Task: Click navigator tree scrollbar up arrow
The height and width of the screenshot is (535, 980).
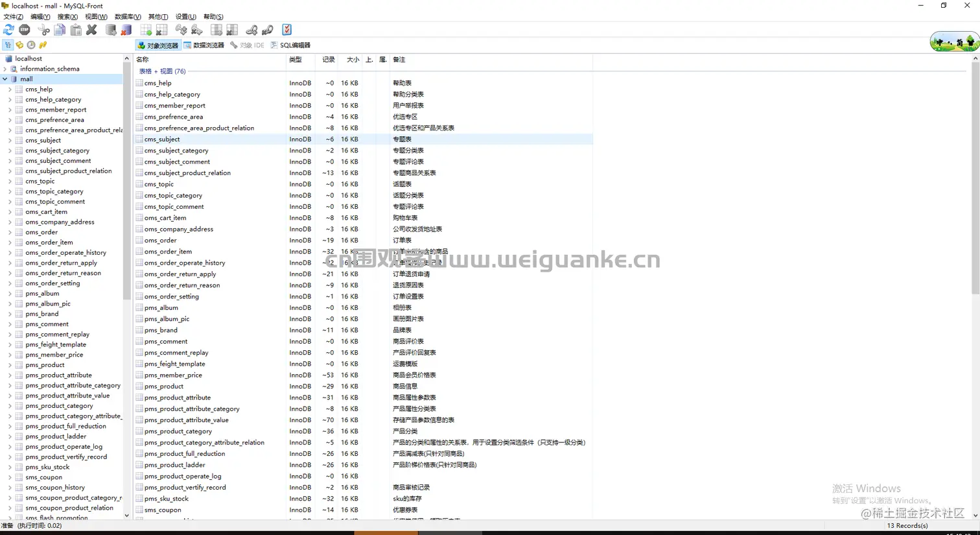Action: (x=126, y=59)
